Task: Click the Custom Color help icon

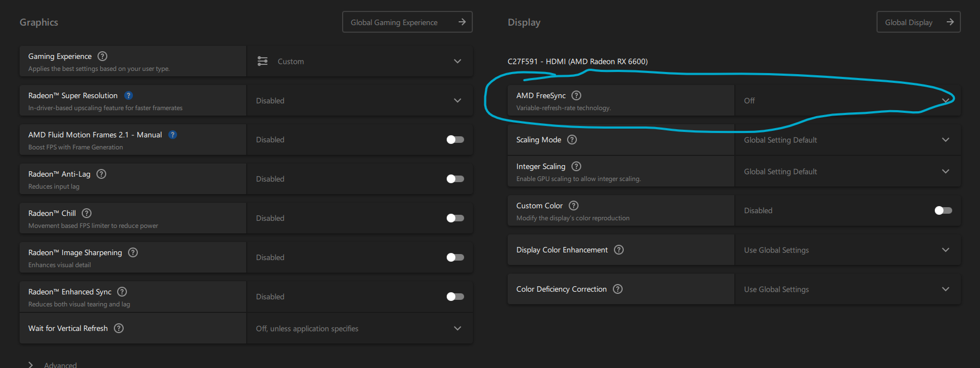Action: click(x=574, y=206)
